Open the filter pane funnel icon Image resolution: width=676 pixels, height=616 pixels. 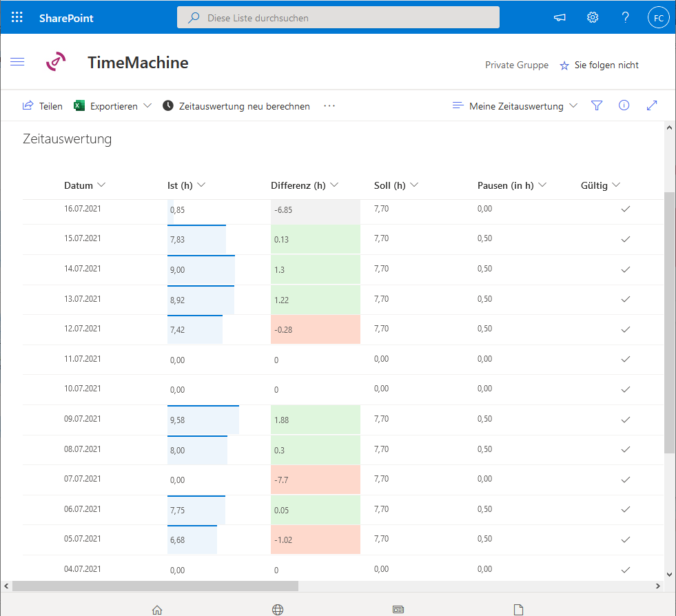pos(597,105)
